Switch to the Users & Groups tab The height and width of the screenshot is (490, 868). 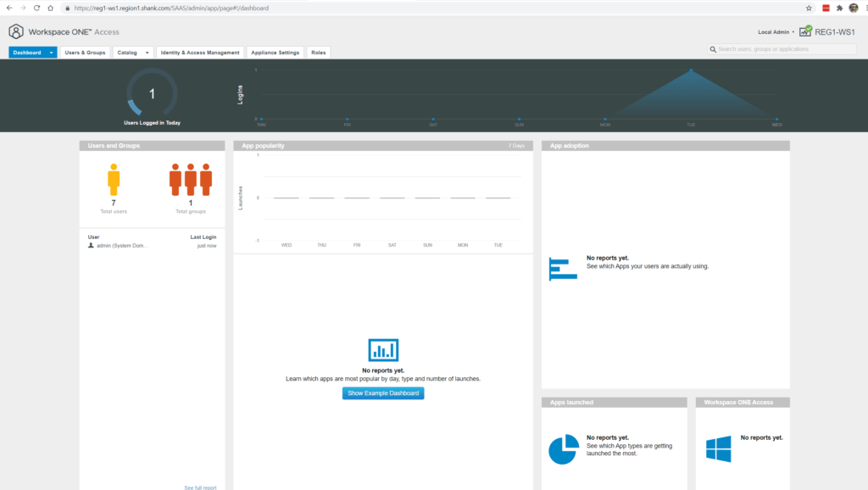coord(85,53)
